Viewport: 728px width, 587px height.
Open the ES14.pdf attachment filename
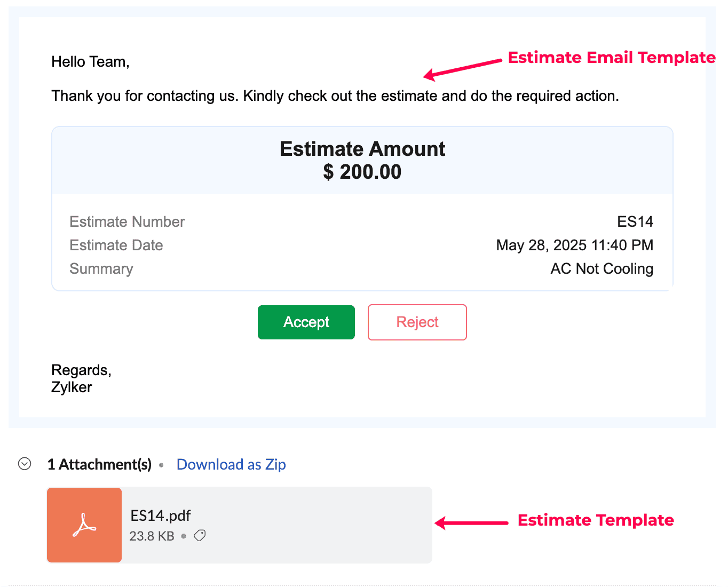(x=161, y=515)
